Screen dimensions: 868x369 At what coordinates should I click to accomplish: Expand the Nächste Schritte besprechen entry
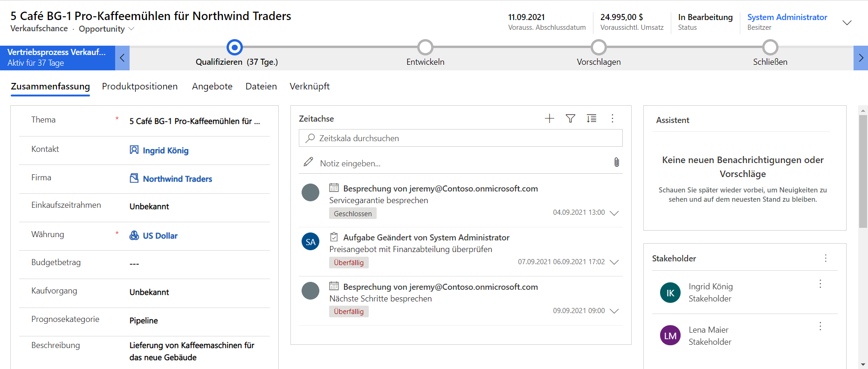click(614, 311)
